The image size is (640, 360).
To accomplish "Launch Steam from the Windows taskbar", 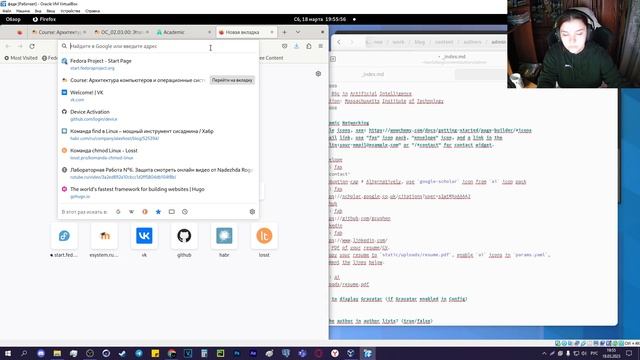I will [x=122, y=353].
